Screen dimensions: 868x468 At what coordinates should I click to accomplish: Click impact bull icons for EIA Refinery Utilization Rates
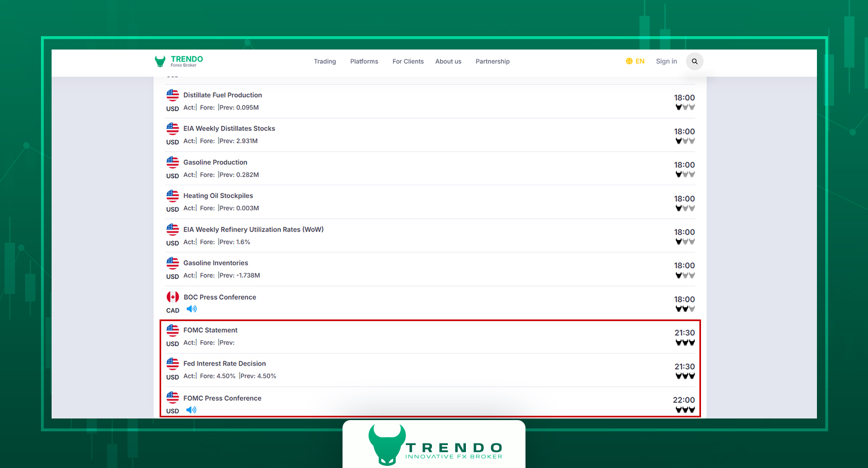685,241
